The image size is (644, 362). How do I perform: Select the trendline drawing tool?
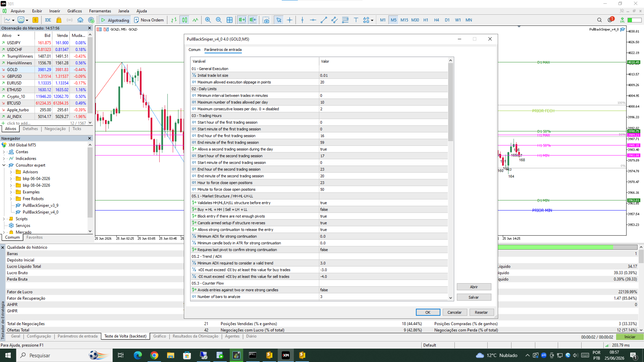324,20
